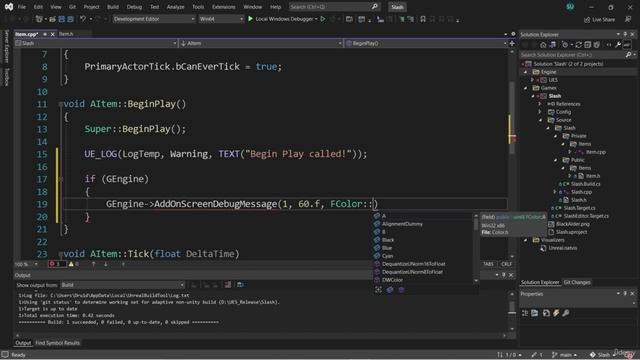Expand the Config folder
The height and width of the screenshot is (360, 640).
(540, 112)
